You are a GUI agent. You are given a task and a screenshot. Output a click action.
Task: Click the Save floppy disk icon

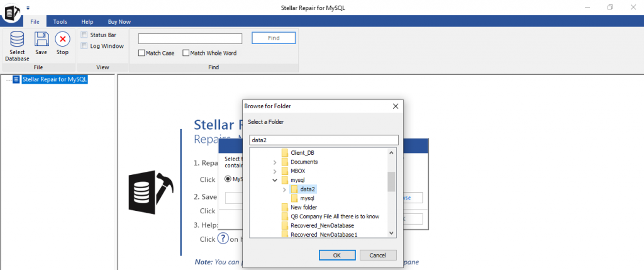42,40
